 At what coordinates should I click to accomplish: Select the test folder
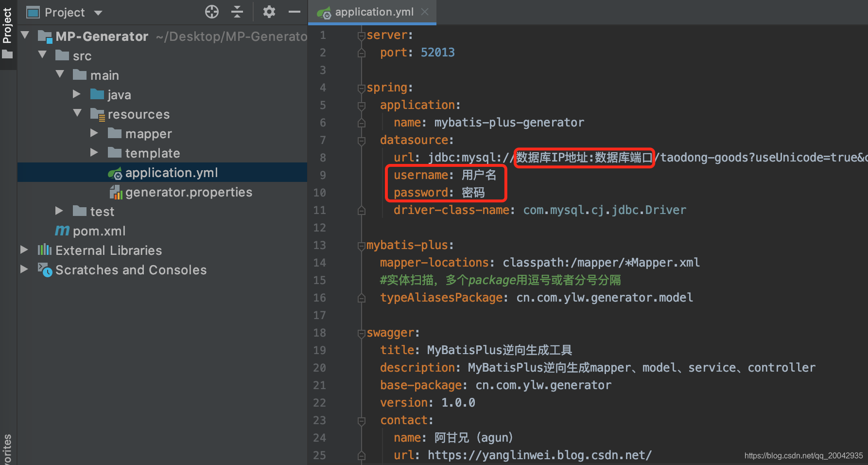tap(102, 212)
